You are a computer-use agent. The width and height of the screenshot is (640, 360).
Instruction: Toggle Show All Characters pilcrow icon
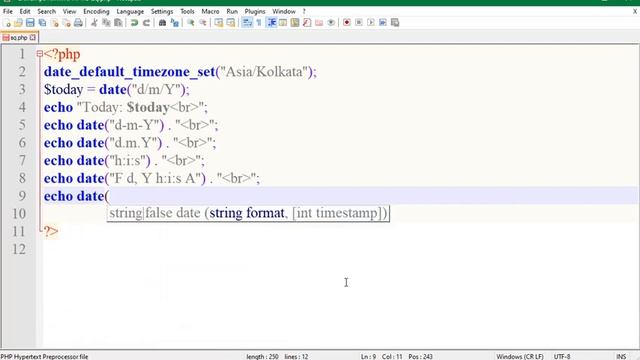(259, 23)
